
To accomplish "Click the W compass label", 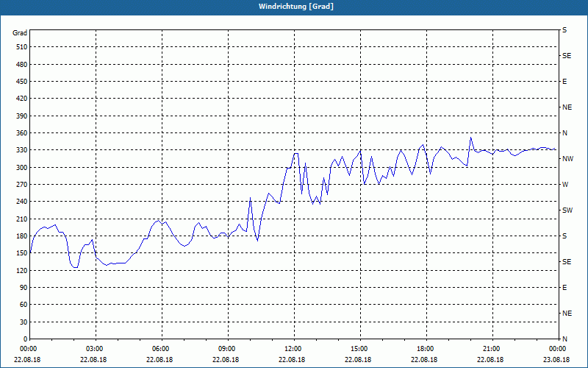I will [x=565, y=185].
